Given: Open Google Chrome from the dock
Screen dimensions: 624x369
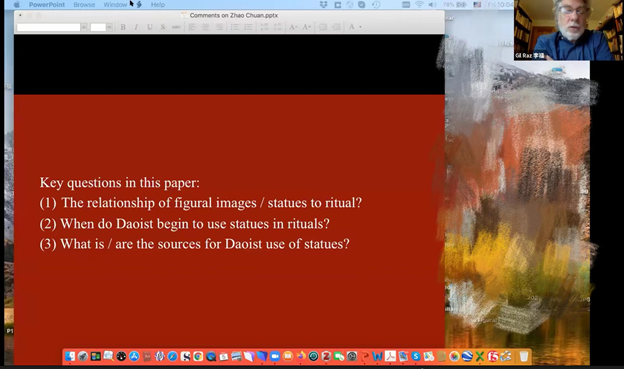Looking at the screenshot, I should pyautogui.click(x=198, y=356).
